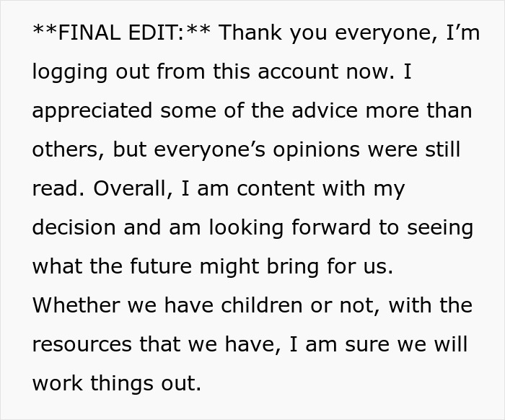The width and height of the screenshot is (505, 420).
Task: Click the phrase "children or not"
Action: (x=294, y=306)
